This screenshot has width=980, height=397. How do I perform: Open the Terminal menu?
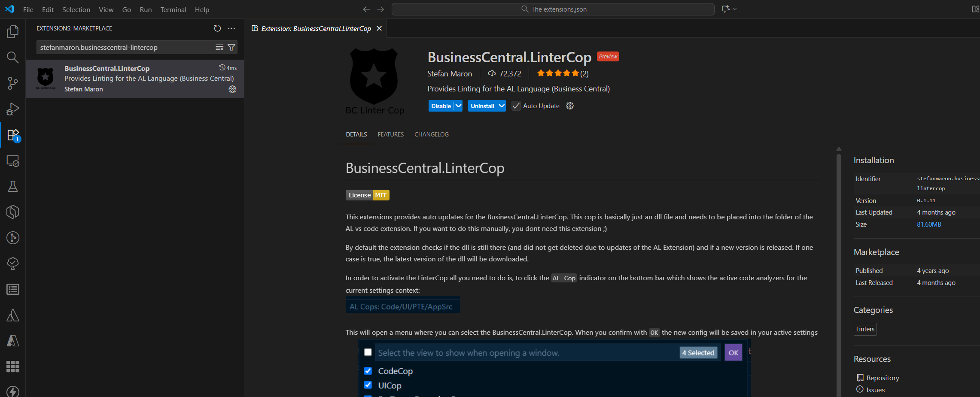pyautogui.click(x=173, y=9)
